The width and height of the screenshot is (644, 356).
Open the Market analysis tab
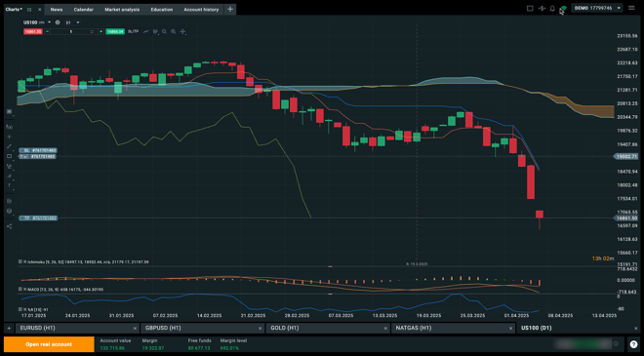[122, 10]
